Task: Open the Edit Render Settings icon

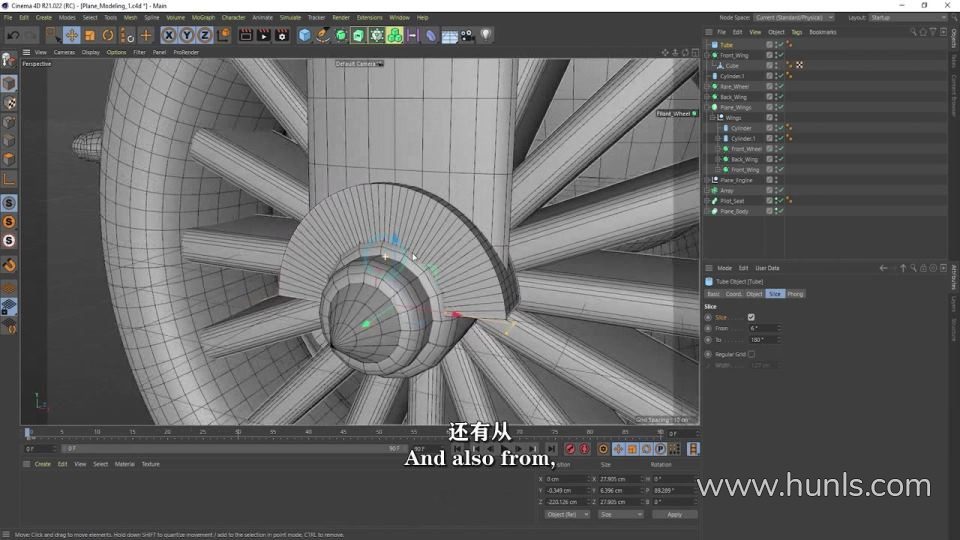Action: [283, 35]
